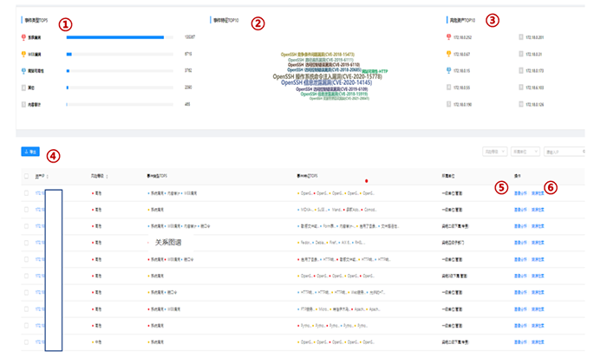
Task: Open the left action link in the Pytho row
Action: (520, 325)
